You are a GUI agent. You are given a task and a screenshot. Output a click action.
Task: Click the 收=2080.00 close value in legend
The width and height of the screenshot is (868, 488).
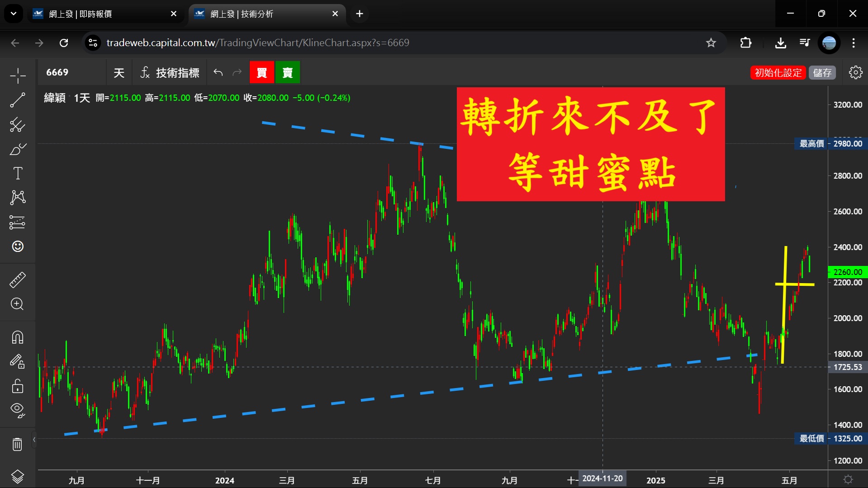click(266, 98)
